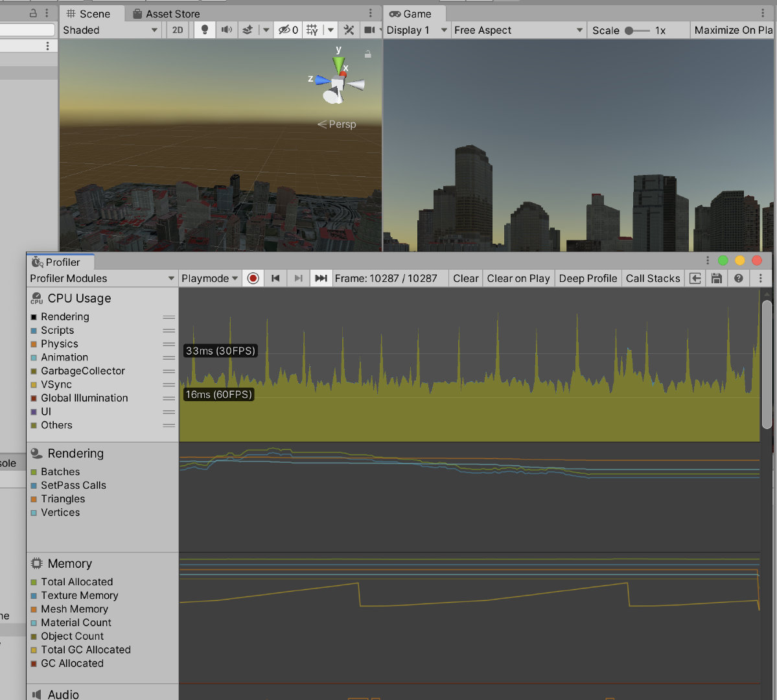Step to the previous frame in Profiler
This screenshot has width=777, height=700.
pyautogui.click(x=275, y=278)
